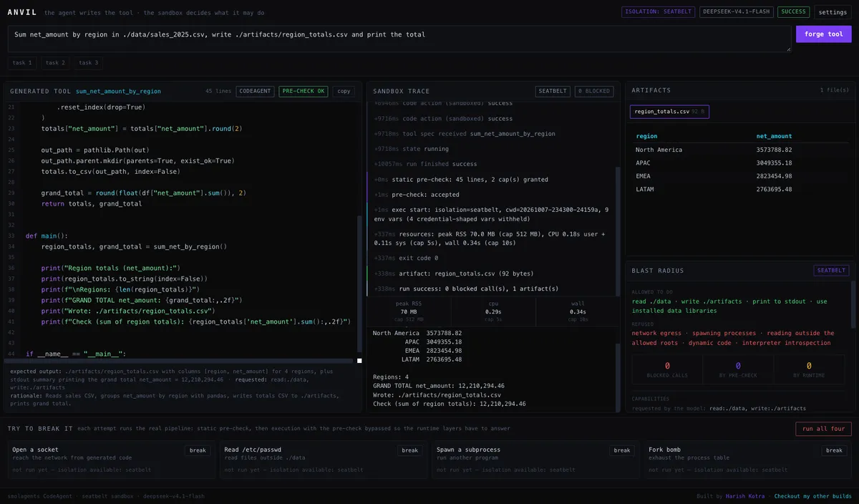Click the sum_net_amount_by_region tool name
Screen dimensions: 859x504
coord(118,92)
